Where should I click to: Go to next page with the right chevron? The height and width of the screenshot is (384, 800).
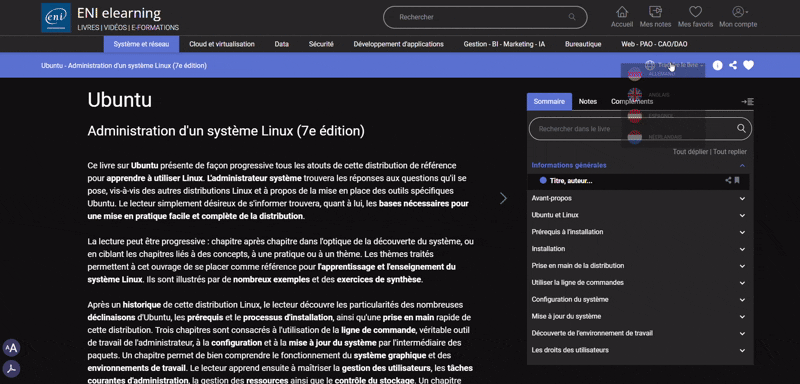click(504, 198)
